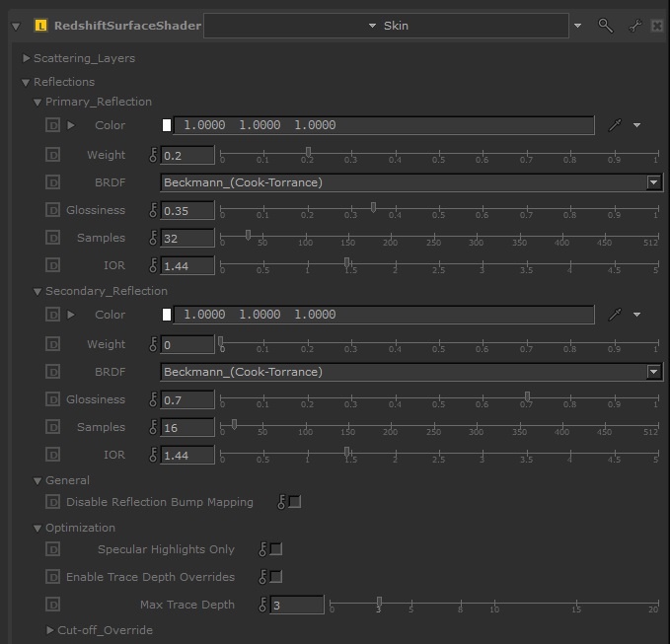Image resolution: width=670 pixels, height=644 pixels.
Task: Click the key icon beside Primary Reflection Samples
Action: (153, 238)
